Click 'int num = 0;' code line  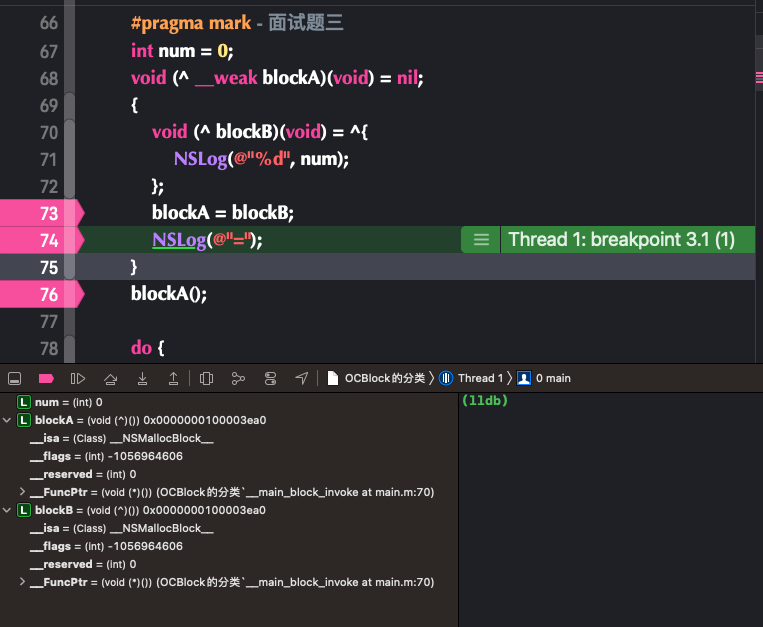point(182,51)
